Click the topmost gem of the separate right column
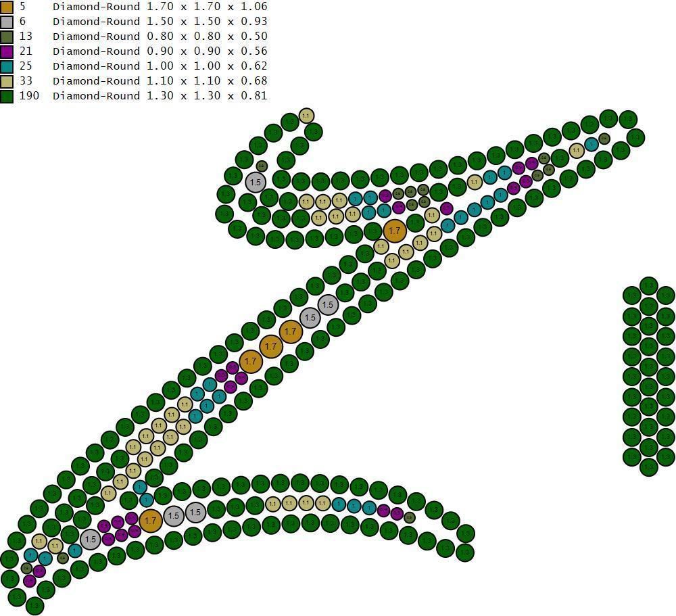The width and height of the screenshot is (676, 616). click(x=649, y=286)
